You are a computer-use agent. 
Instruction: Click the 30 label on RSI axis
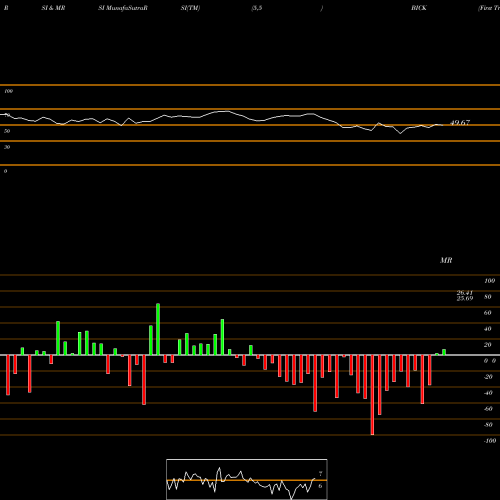pyautogui.click(x=7, y=147)
